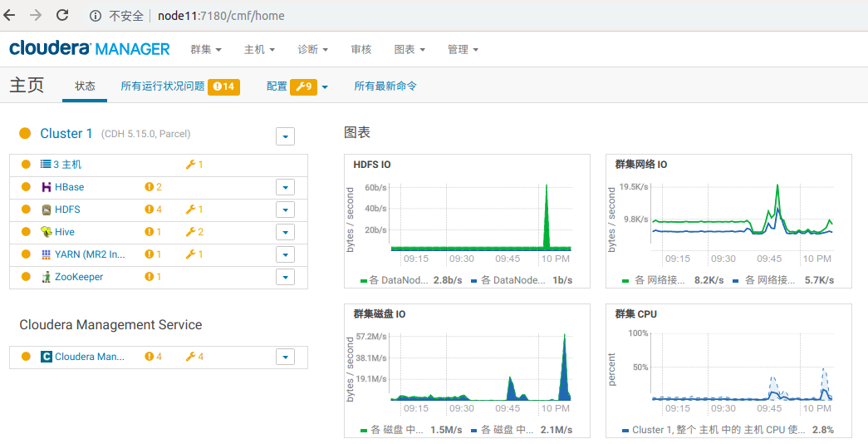Open the ZooKeeper service link
The height and width of the screenshot is (444, 868).
point(79,277)
